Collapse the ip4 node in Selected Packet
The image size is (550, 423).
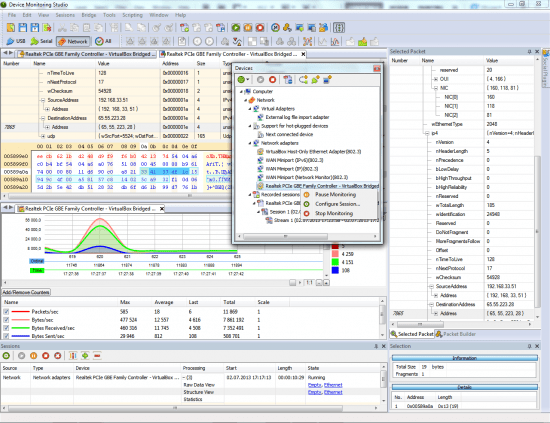tap(427, 133)
